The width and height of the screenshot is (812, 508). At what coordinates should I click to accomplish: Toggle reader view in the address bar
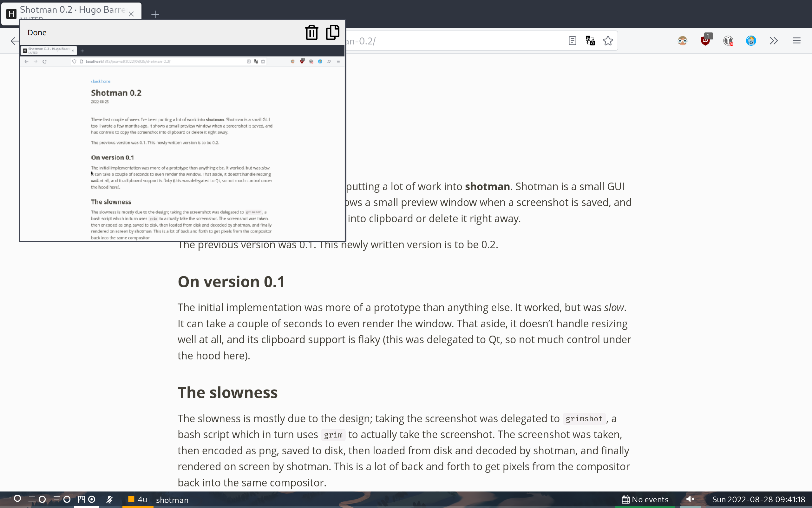click(573, 41)
